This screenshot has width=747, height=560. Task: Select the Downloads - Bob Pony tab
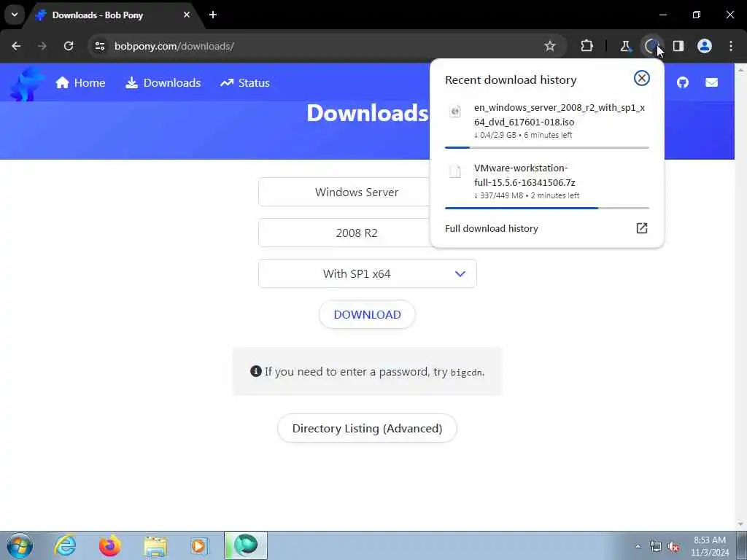coord(113,15)
